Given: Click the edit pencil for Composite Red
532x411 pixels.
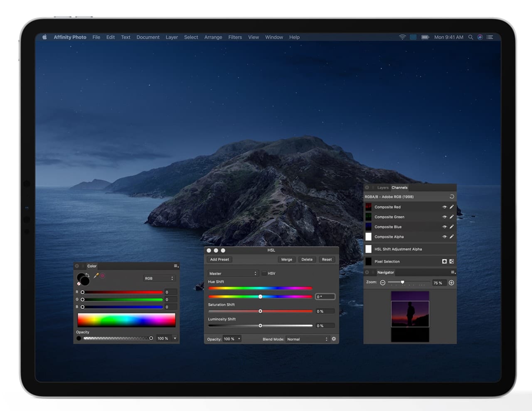Looking at the screenshot, I should [452, 207].
